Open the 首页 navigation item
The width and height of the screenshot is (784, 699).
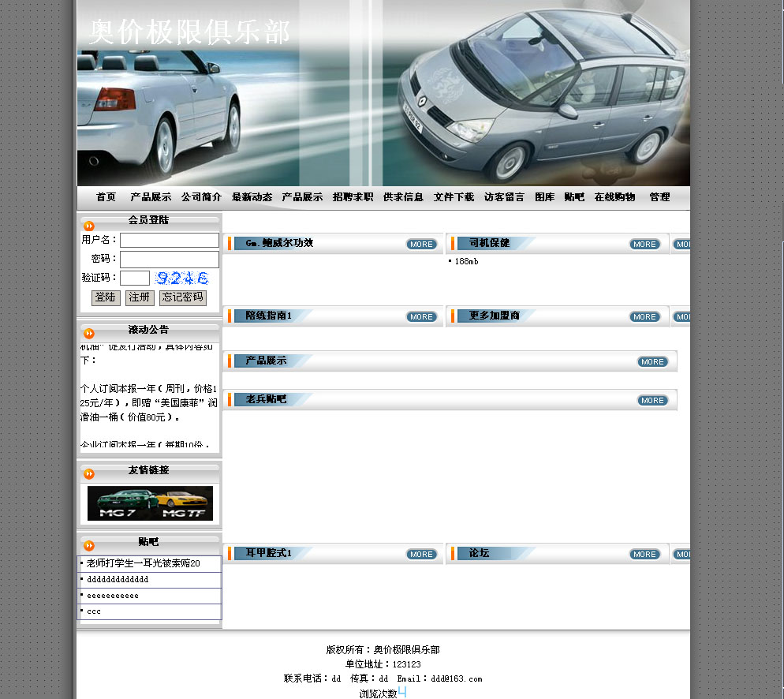click(106, 197)
